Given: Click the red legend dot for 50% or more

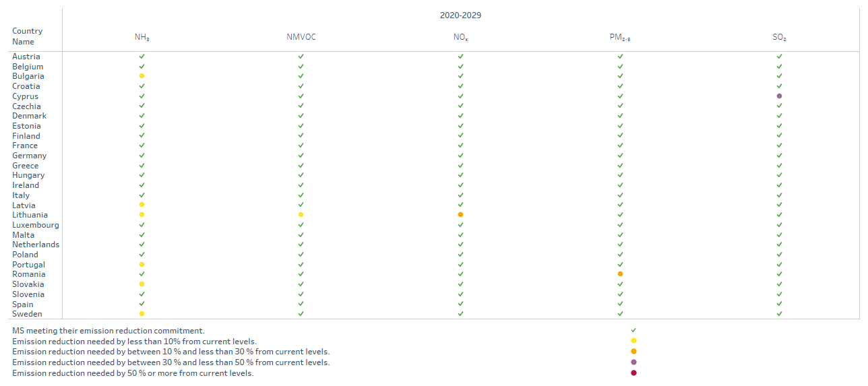Looking at the screenshot, I should 633,373.
